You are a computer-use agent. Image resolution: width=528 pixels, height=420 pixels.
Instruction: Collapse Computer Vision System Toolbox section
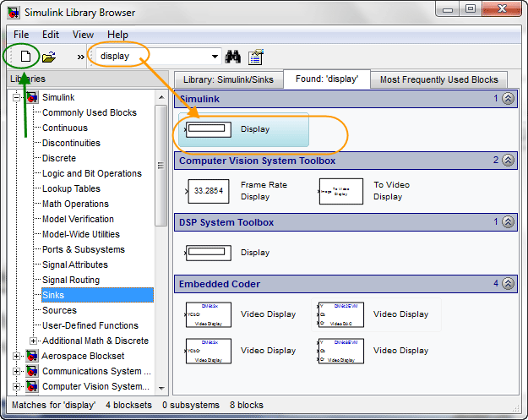(508, 161)
